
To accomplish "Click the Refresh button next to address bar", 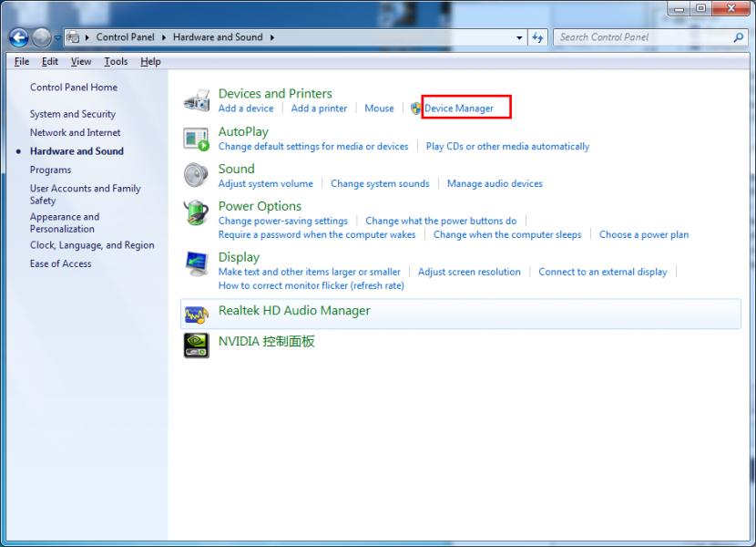I will (537, 37).
